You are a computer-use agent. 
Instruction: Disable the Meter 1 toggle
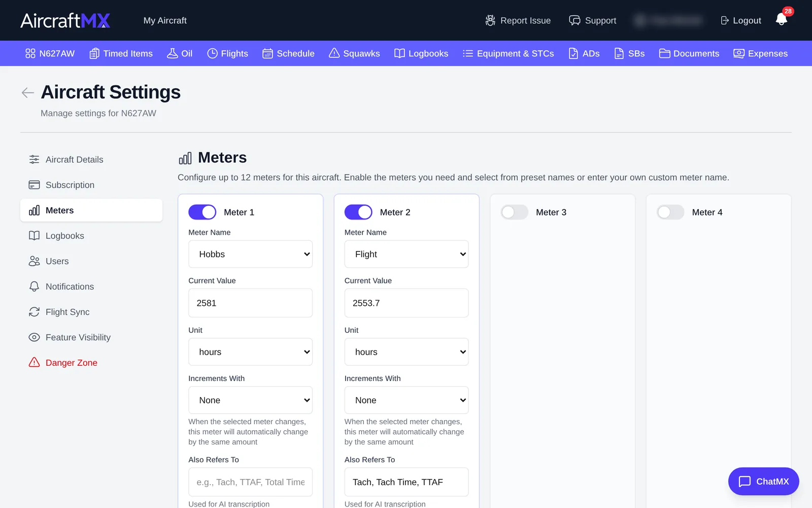[202, 212]
